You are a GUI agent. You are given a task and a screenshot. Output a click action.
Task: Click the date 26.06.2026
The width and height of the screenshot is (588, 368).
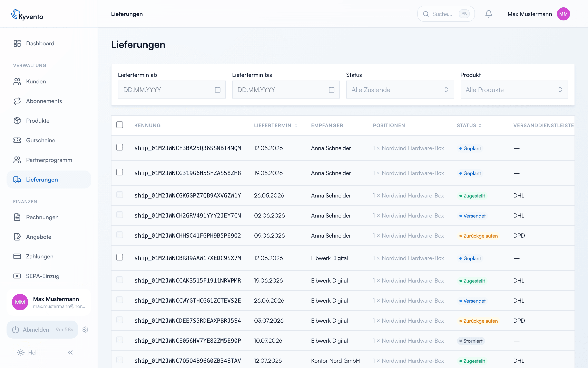[269, 301]
